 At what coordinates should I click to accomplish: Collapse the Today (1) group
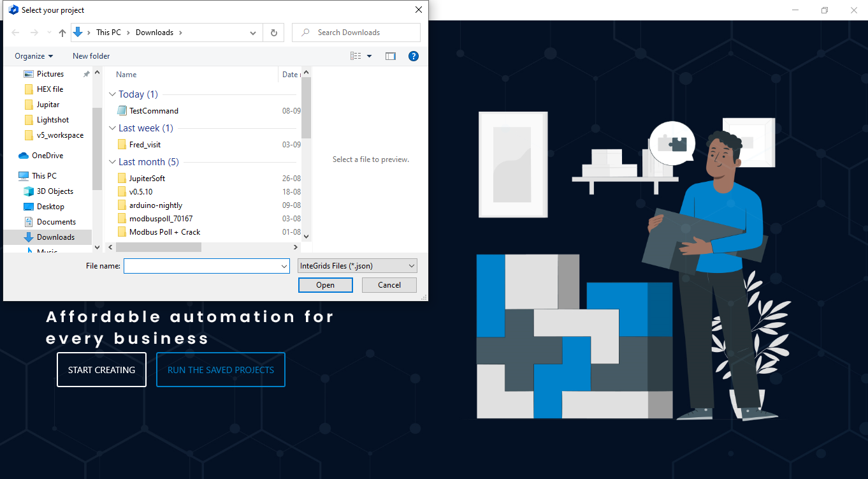tap(112, 94)
